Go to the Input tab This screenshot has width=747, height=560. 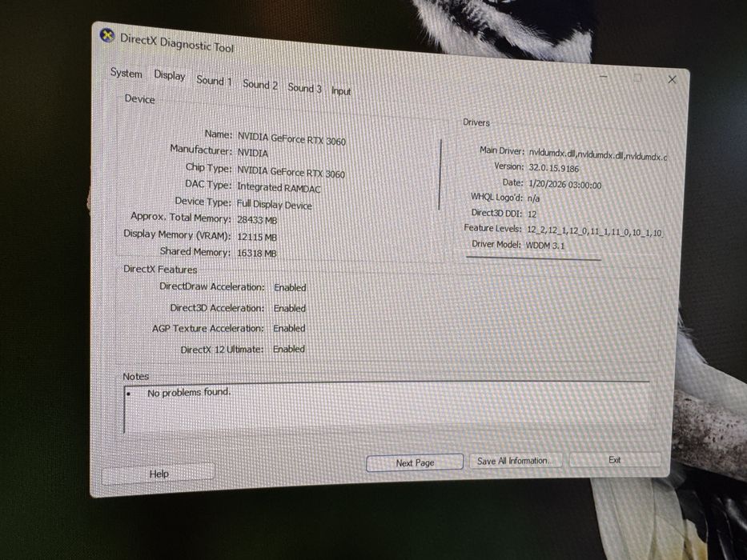[341, 91]
